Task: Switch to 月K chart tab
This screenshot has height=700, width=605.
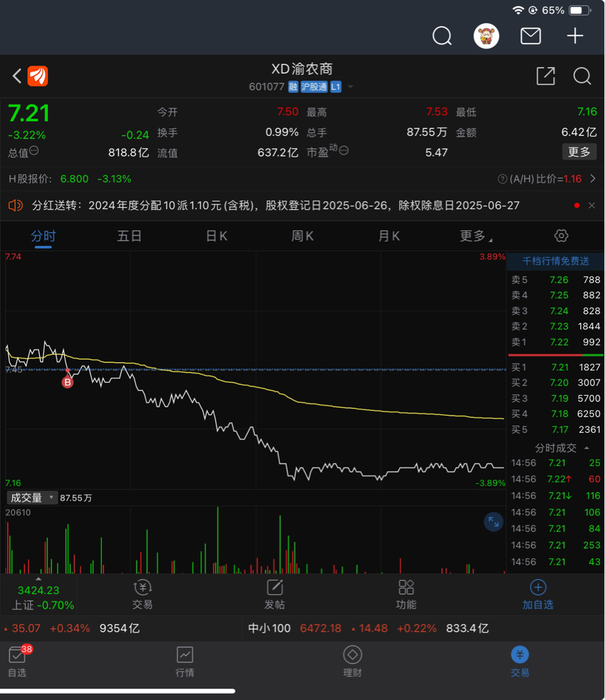Action: [x=389, y=236]
